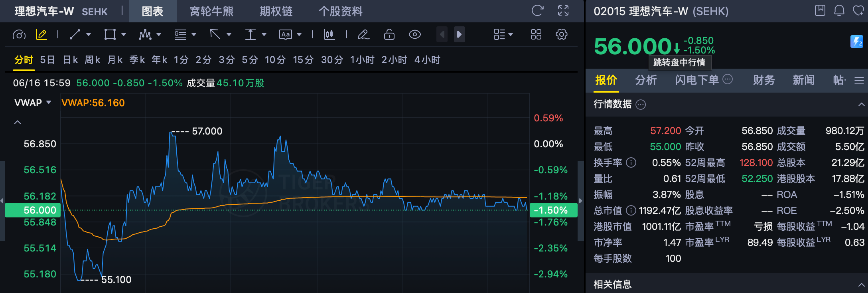The height and width of the screenshot is (293, 868).
Task: Open the multi-chart grid layout icon
Action: [536, 35]
